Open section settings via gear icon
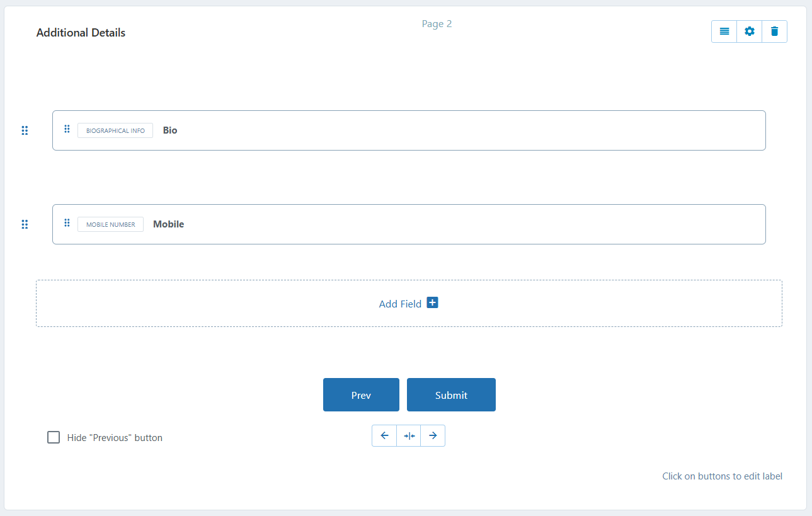 pyautogui.click(x=749, y=32)
